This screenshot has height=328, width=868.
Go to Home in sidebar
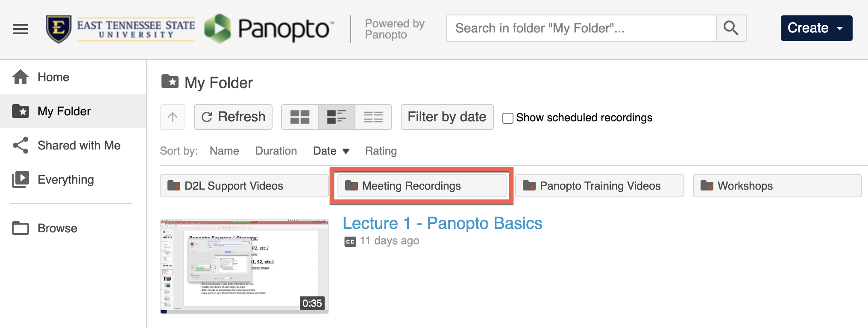click(x=53, y=77)
